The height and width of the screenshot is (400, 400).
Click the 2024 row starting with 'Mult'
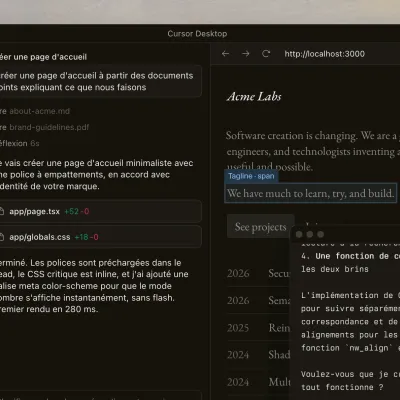(x=258, y=382)
